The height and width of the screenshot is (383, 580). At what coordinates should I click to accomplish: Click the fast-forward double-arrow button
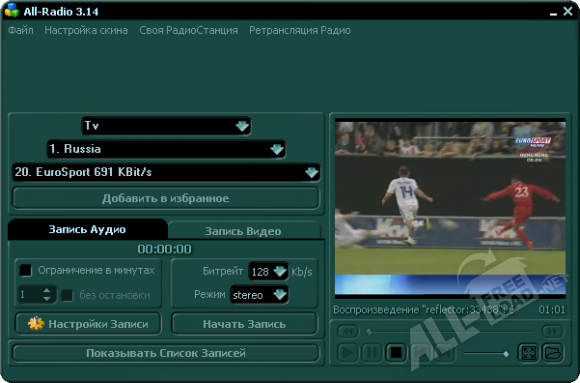point(552,331)
